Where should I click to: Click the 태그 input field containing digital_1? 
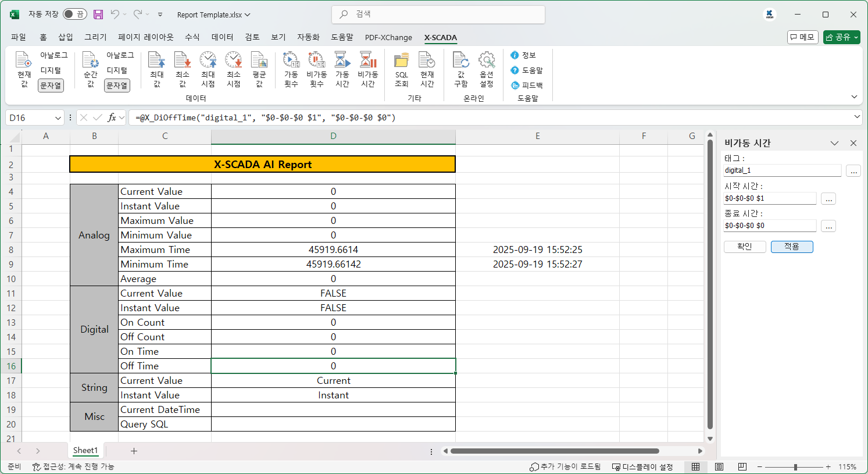782,170
